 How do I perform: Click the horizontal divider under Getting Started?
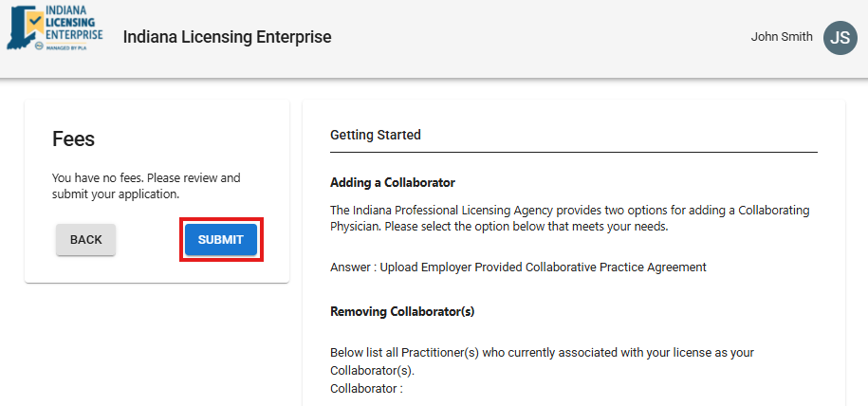[573, 152]
